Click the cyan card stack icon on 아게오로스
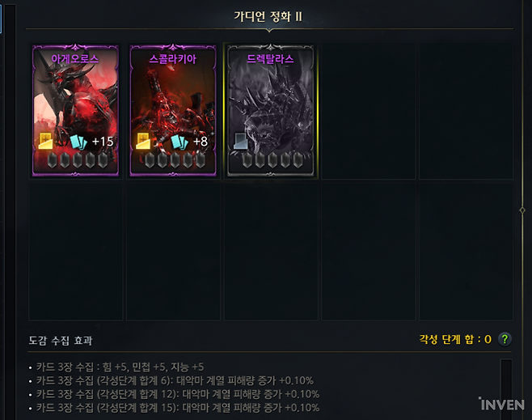532x420 pixels. (78, 142)
